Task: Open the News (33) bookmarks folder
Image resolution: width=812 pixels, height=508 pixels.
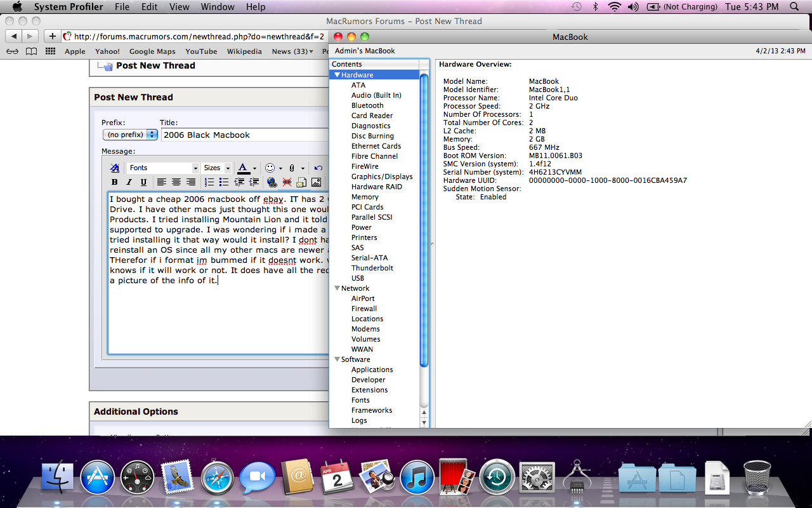Action: pos(292,51)
